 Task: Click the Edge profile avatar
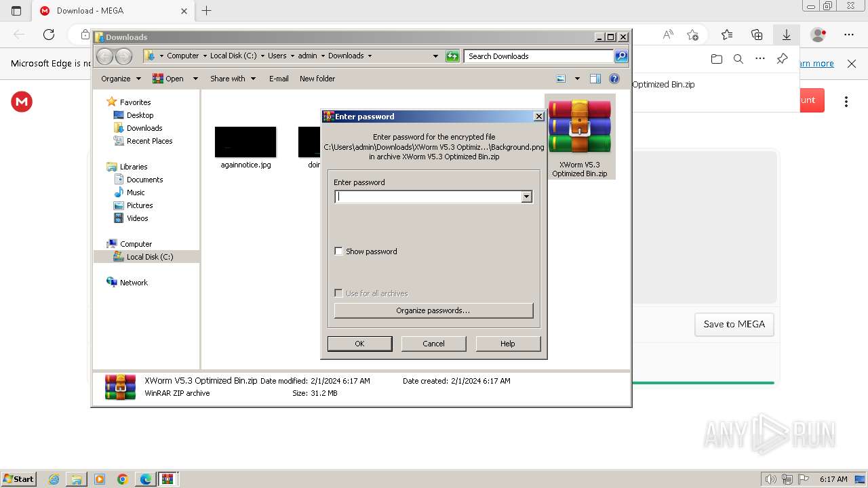[x=818, y=35]
